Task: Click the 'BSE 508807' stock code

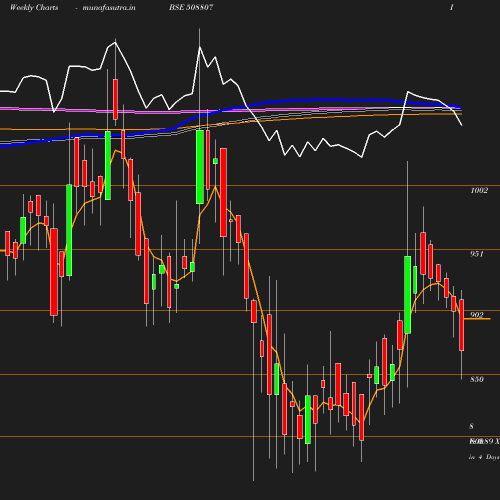Action: [191, 7]
